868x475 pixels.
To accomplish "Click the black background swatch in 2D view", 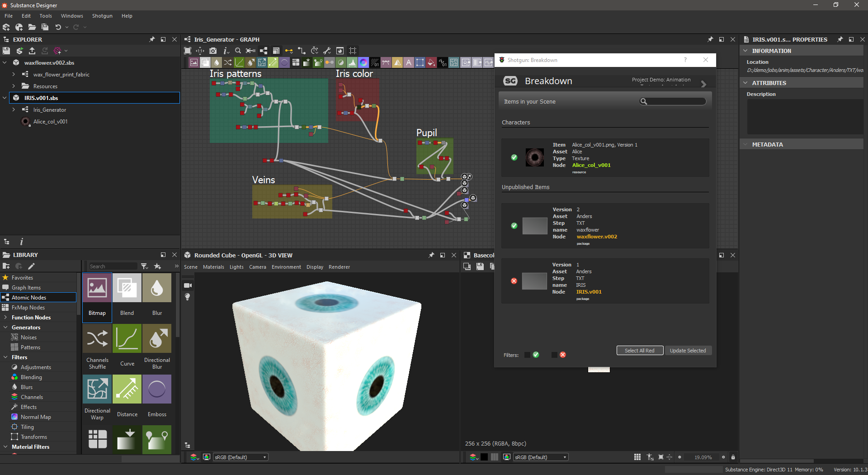I will tap(484, 457).
